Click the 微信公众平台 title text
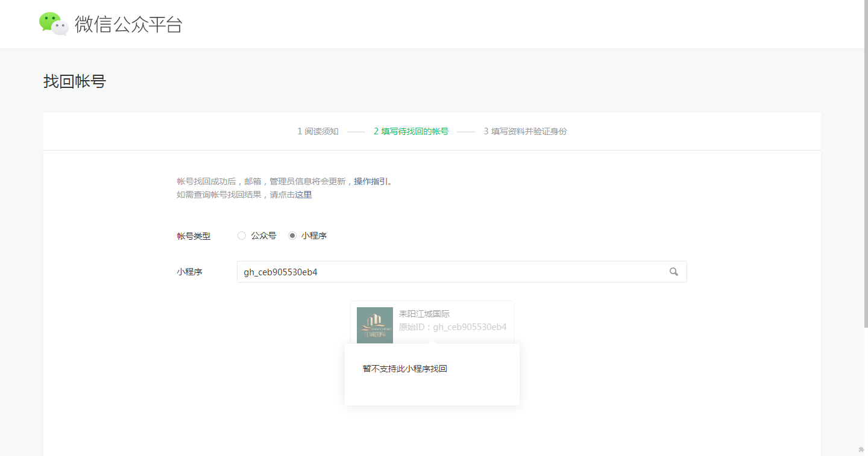 tap(128, 24)
